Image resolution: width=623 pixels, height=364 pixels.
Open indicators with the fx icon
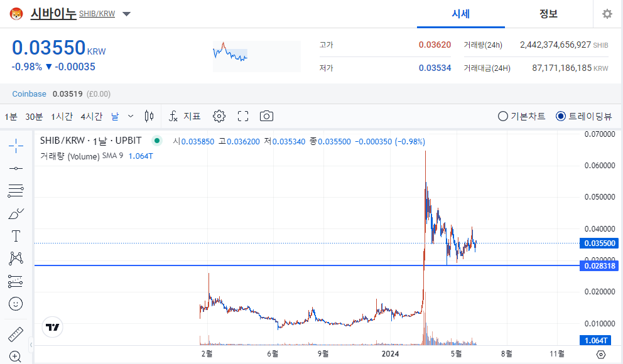pyautogui.click(x=173, y=116)
